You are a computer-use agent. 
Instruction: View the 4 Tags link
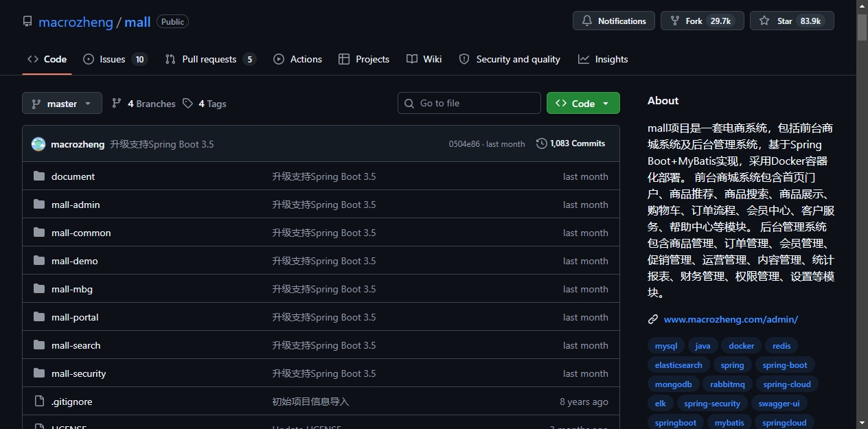click(x=205, y=104)
